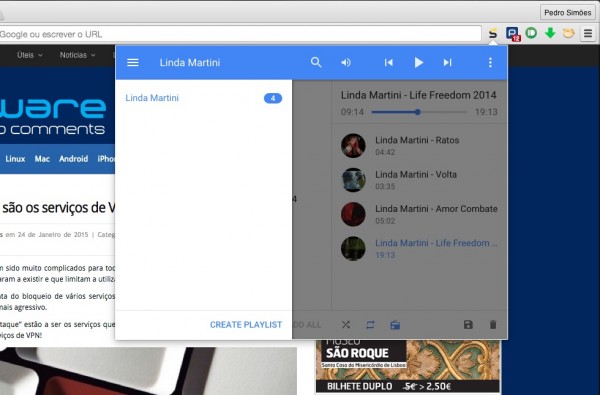Select the Linda Martini playlist
The image size is (600, 395).
pyautogui.click(x=204, y=98)
